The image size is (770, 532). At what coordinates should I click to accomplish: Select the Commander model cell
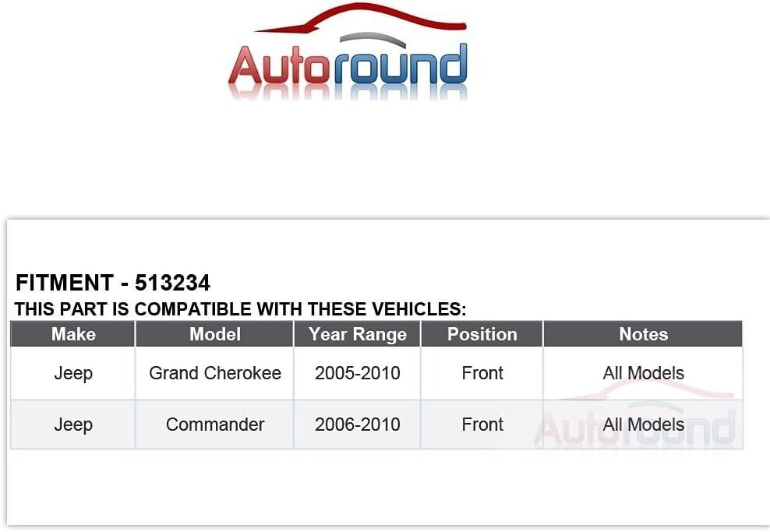pyautogui.click(x=215, y=425)
